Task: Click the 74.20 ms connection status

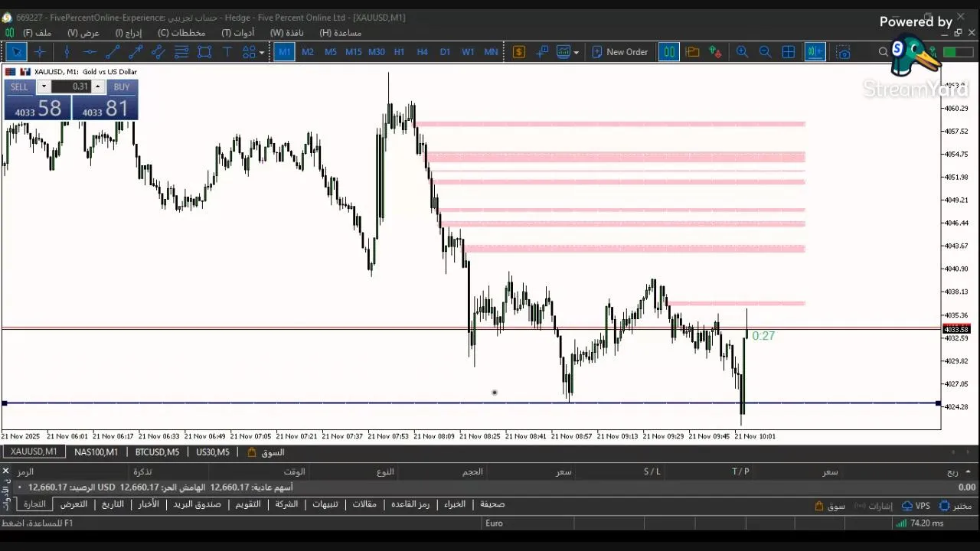Action: coord(921,523)
